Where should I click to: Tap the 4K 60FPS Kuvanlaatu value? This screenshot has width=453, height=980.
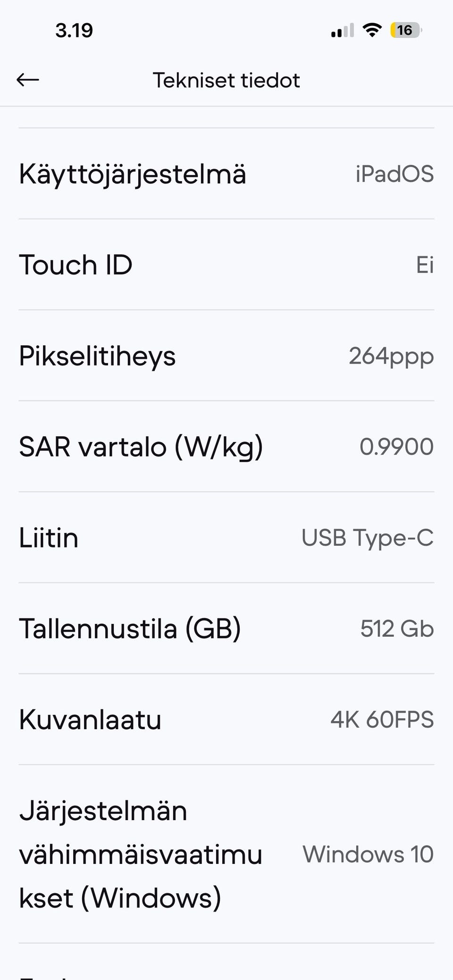(382, 720)
